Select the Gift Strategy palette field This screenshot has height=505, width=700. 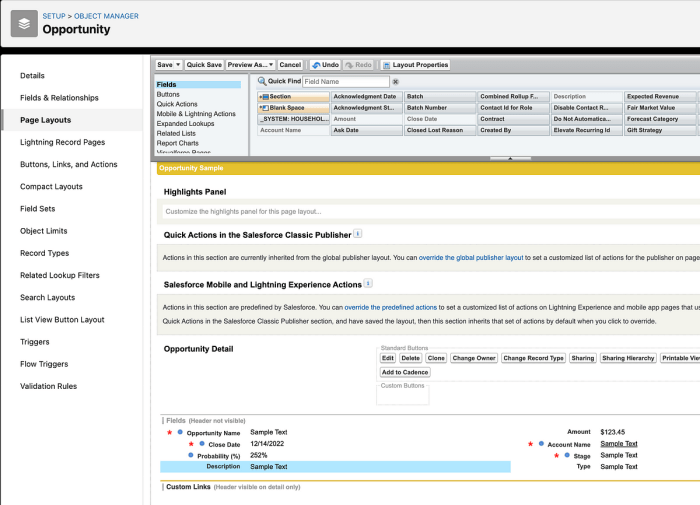click(x=660, y=130)
